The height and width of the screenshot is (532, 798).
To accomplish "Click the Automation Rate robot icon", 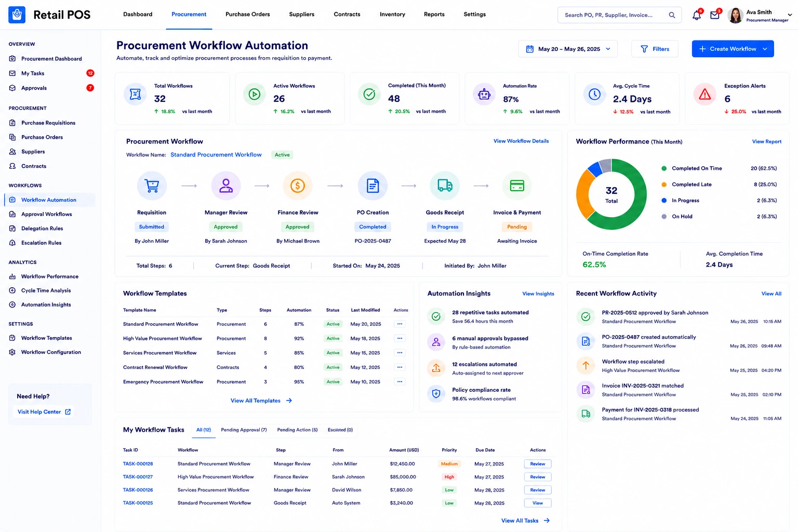I will click(x=484, y=95).
